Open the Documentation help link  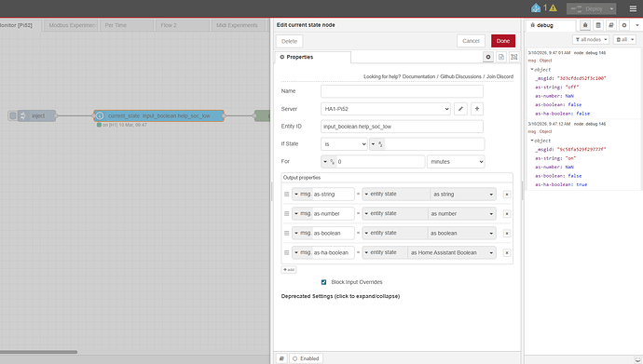[x=418, y=76]
